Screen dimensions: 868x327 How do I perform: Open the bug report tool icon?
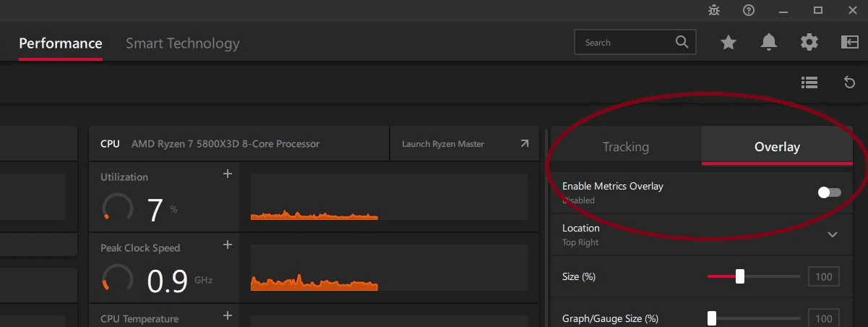tap(714, 10)
